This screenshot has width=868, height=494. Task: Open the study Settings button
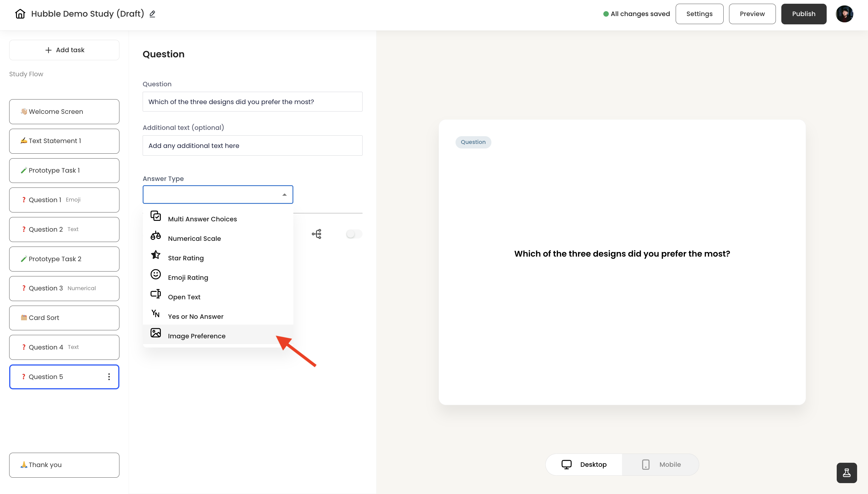[x=699, y=14]
